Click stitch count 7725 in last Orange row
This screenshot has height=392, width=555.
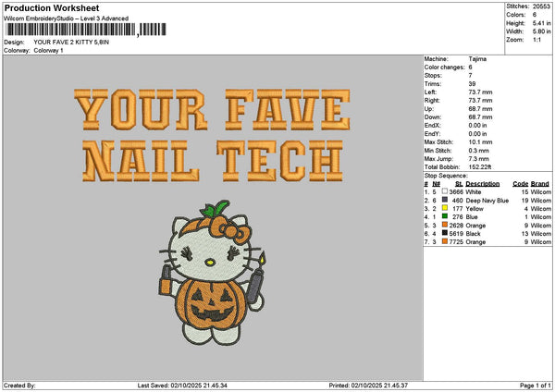[456, 242]
